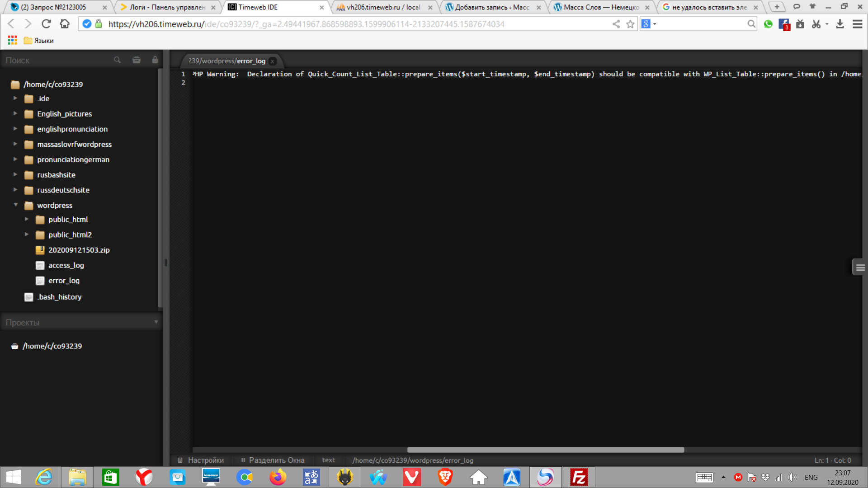Bookmark page with star icon
This screenshot has height=488, width=868.
pyautogui.click(x=630, y=24)
